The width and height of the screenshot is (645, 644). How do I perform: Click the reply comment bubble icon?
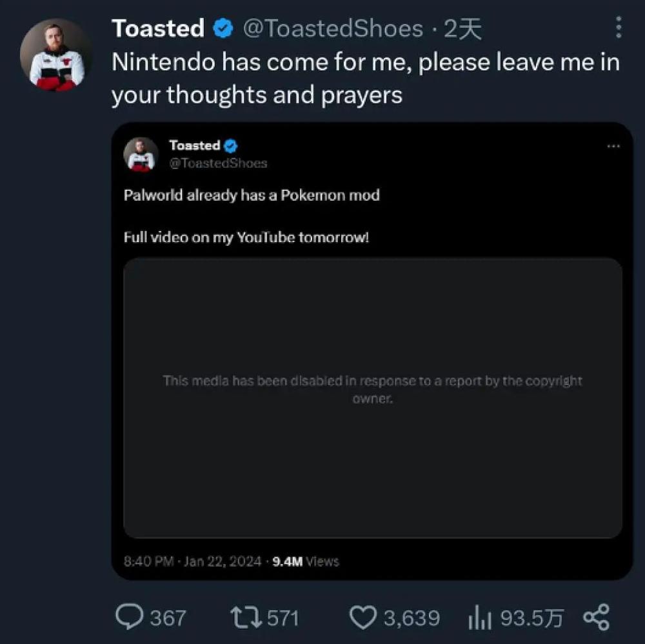[x=130, y=618]
